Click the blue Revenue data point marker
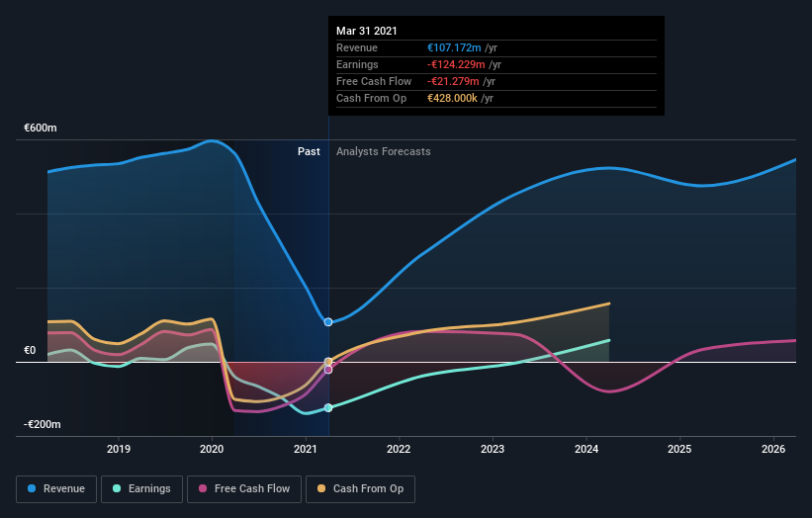812x518 pixels. [328, 322]
